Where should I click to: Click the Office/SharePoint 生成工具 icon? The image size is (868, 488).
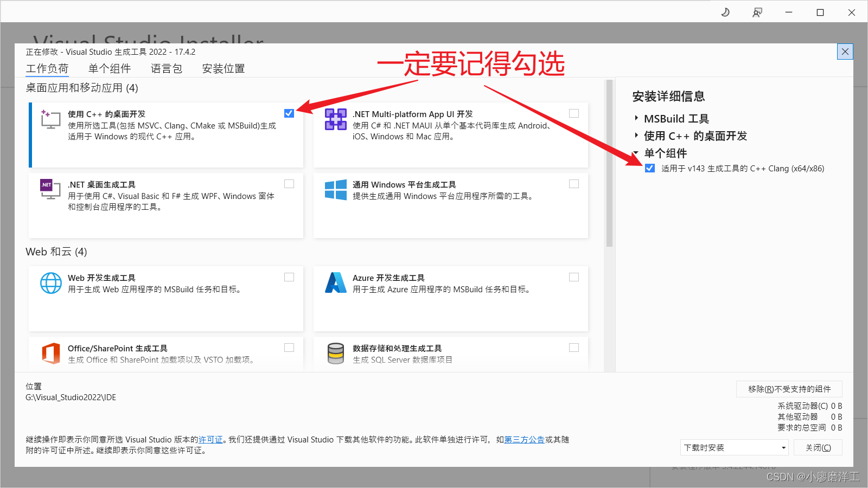point(51,354)
